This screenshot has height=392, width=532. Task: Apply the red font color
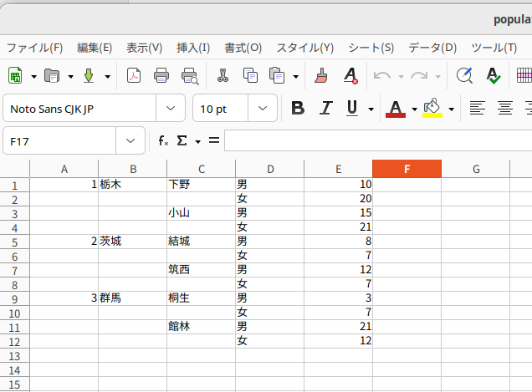click(396, 109)
